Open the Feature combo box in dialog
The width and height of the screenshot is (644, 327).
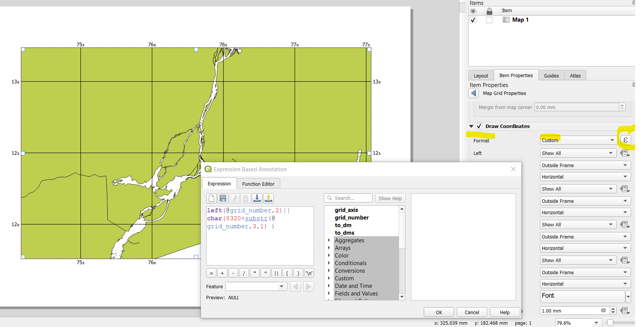(x=256, y=286)
